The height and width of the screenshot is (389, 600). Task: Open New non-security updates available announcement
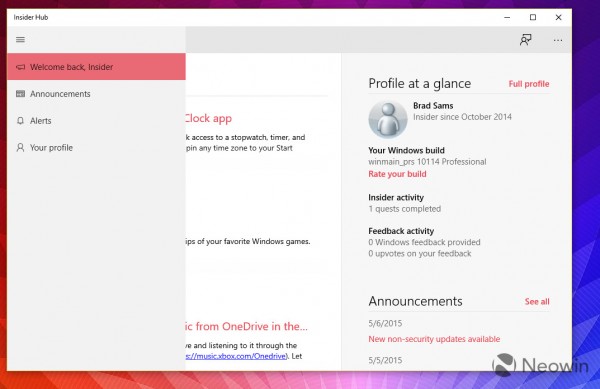(x=434, y=339)
